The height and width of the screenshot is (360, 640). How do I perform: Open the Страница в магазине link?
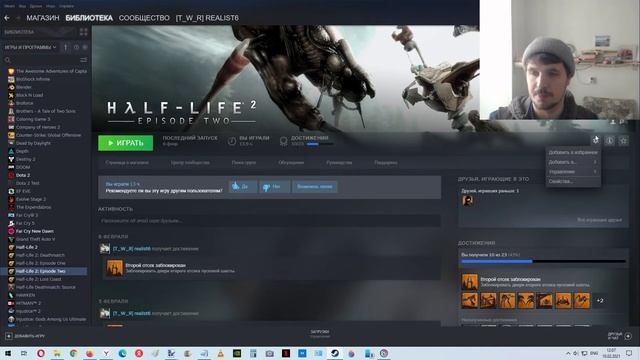(127, 162)
